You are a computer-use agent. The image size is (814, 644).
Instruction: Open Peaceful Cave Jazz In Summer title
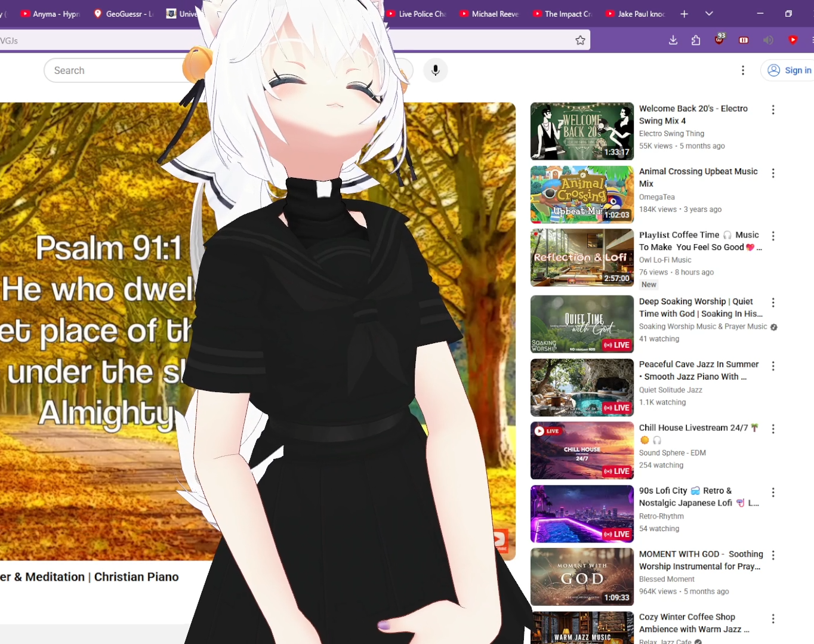coord(699,371)
